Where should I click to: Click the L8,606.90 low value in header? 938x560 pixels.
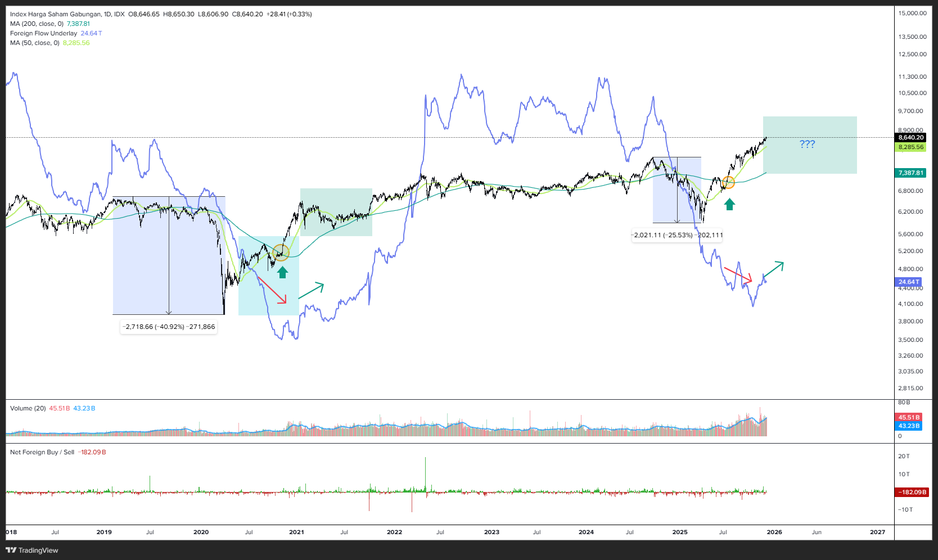coord(213,14)
